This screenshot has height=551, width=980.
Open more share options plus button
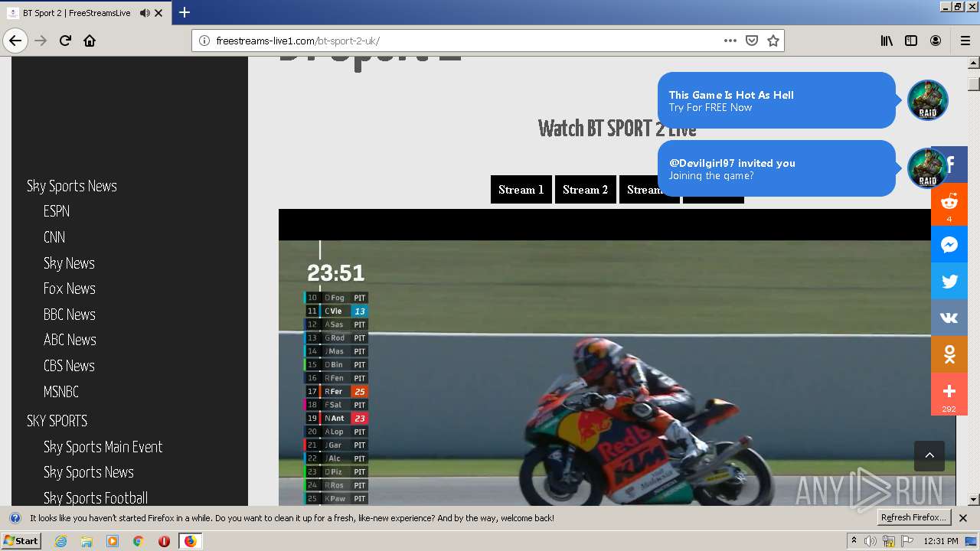pos(949,393)
